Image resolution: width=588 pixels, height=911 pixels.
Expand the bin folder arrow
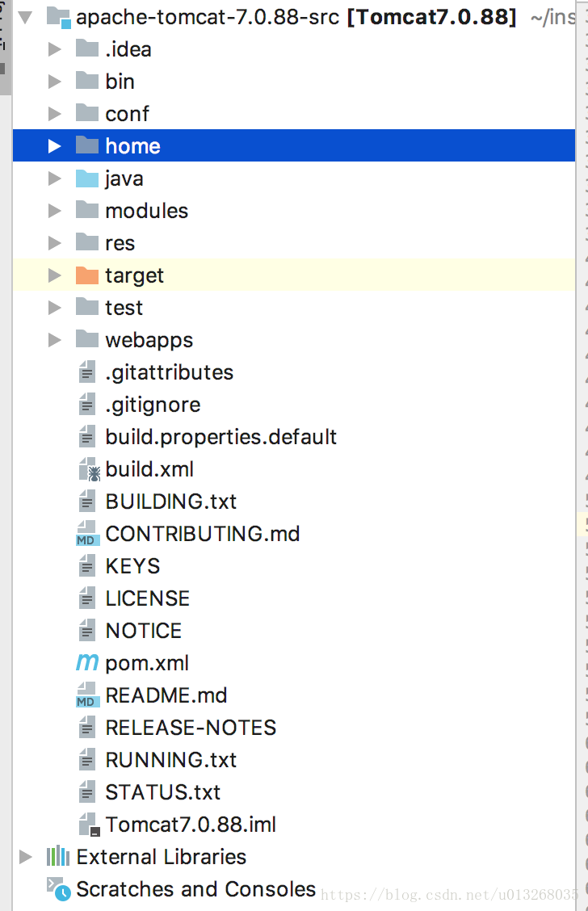coord(55,82)
